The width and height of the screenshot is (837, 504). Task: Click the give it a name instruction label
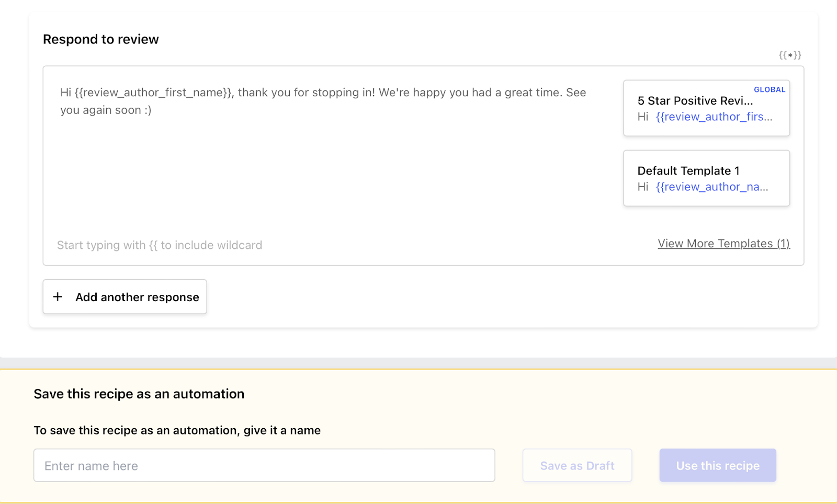click(177, 430)
